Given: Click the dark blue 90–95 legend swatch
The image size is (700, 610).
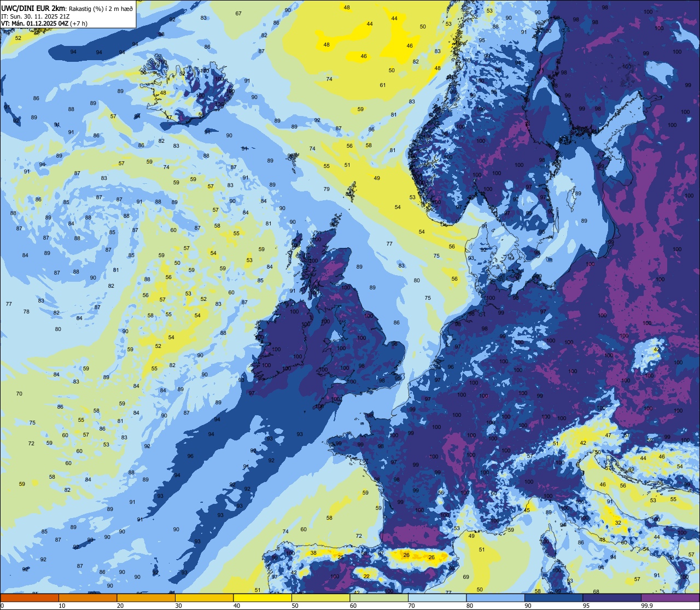Looking at the screenshot, I should [554, 597].
